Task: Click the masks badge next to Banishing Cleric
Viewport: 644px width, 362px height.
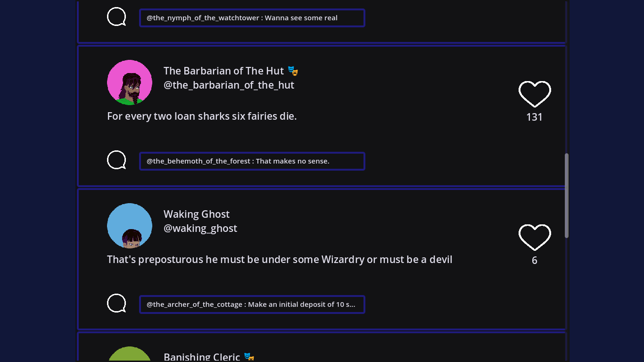Action: coord(249,357)
